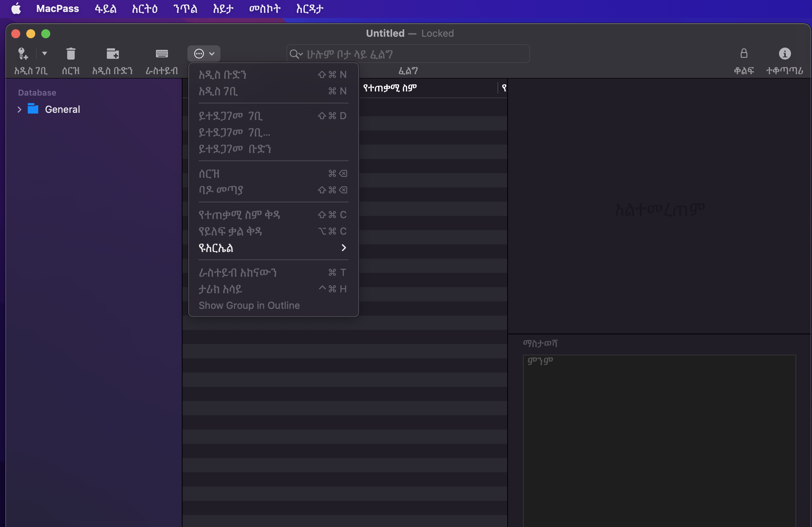
Task: Click the notes text area
Action: pyautogui.click(x=659, y=439)
